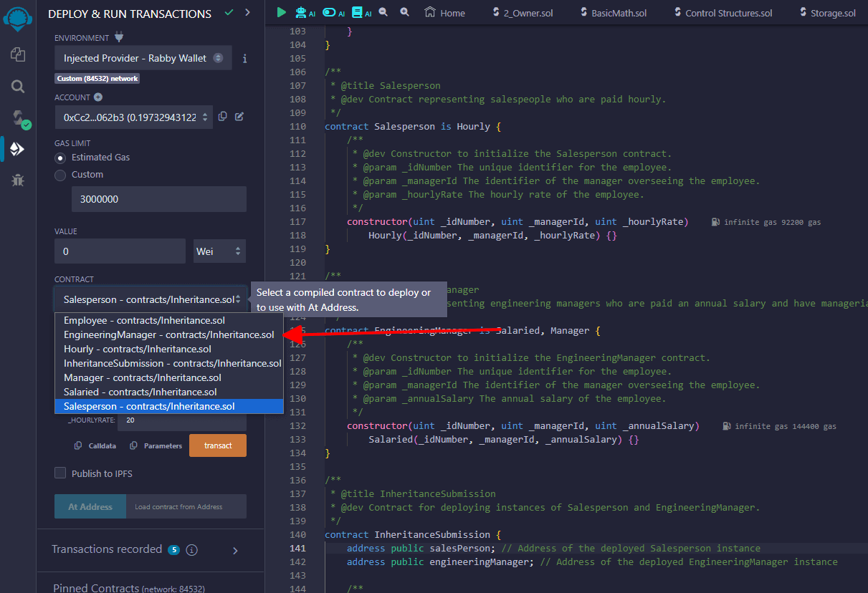Copy encoded Parameters
The width and height of the screenshot is (868, 593).
click(156, 445)
